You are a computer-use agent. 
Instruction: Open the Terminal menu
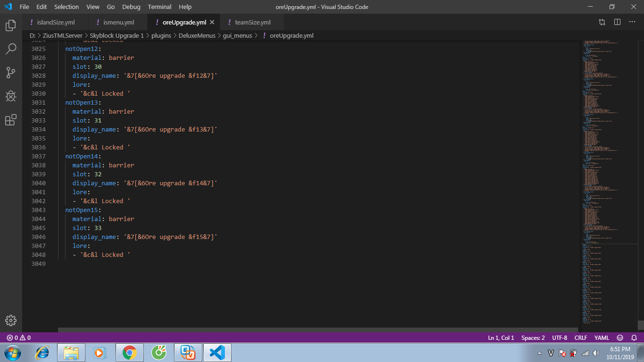160,7
